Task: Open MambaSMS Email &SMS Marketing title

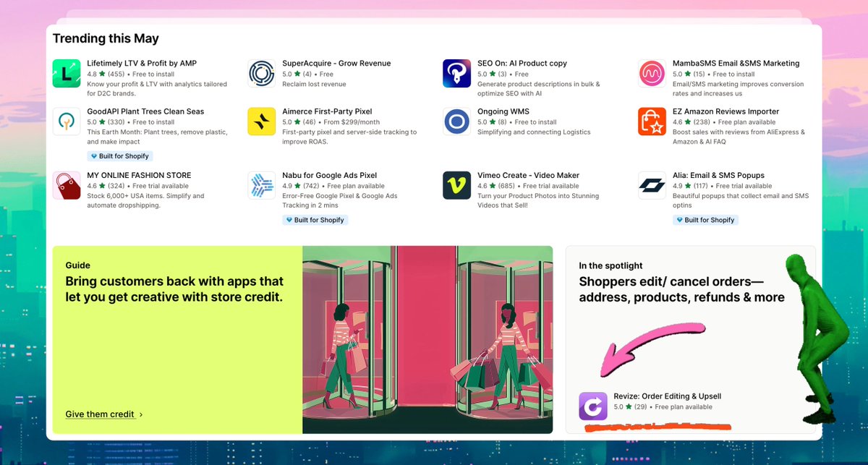Action: [x=736, y=64]
